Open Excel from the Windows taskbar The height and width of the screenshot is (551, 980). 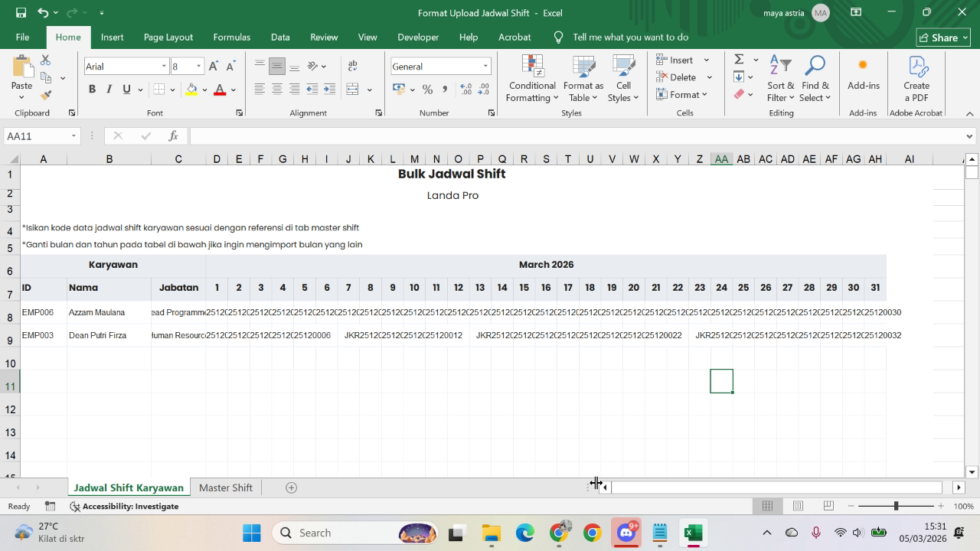click(x=694, y=533)
